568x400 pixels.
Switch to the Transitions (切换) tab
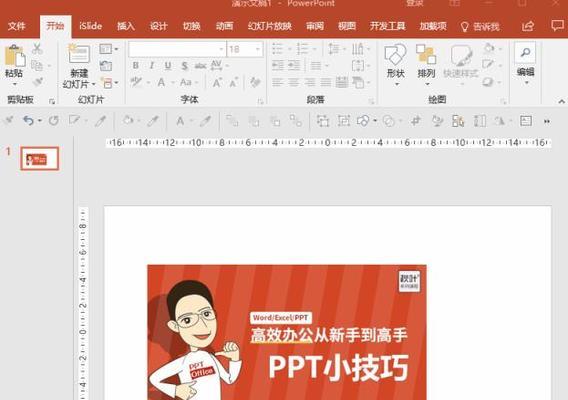192,26
